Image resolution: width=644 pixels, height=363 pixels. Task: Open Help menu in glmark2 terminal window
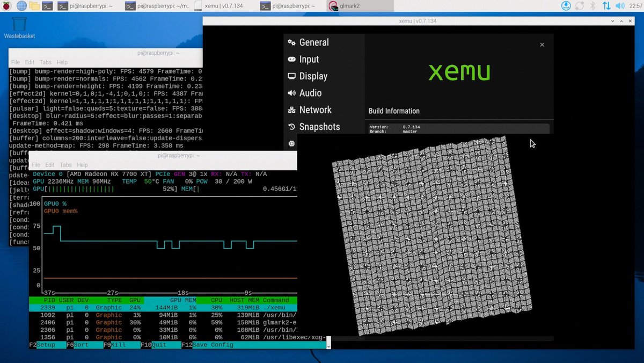[62, 62]
